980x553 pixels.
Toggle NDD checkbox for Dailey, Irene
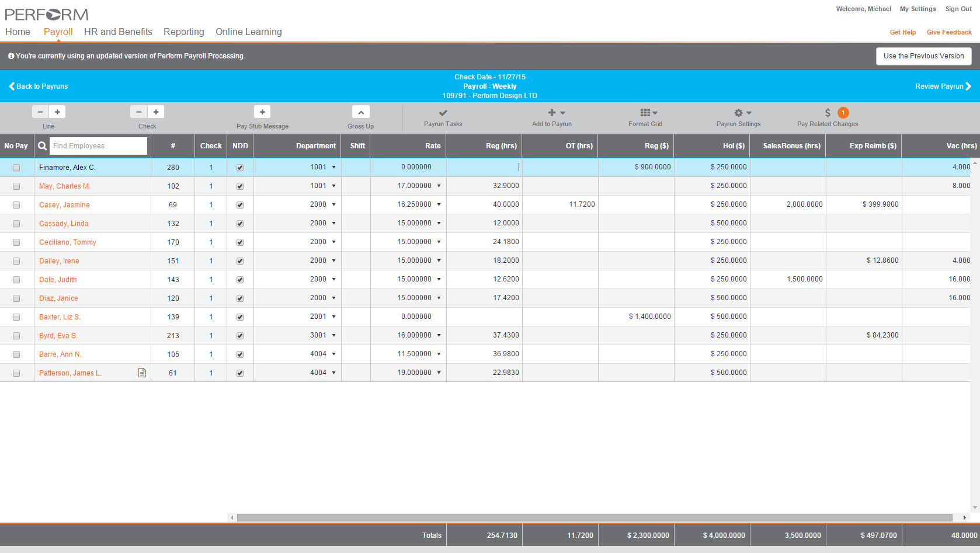(x=240, y=261)
